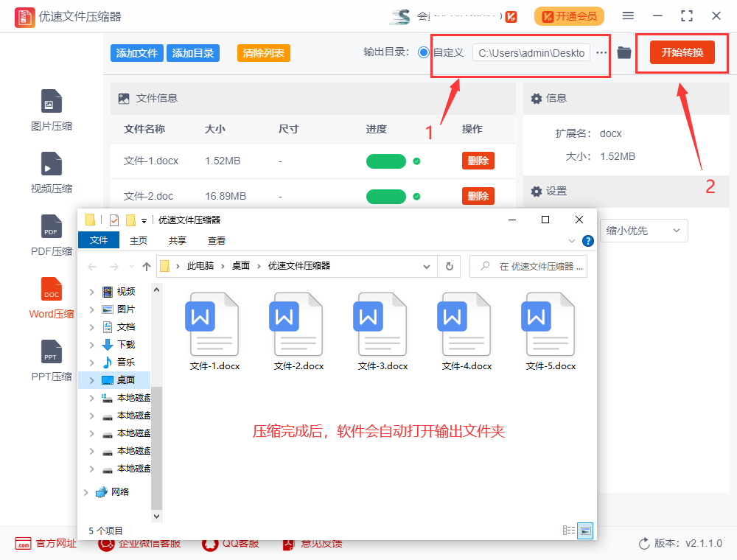Screen dimensions: 737x560
Task: Select the 自定义 custom output radio button
Action: 424,52
